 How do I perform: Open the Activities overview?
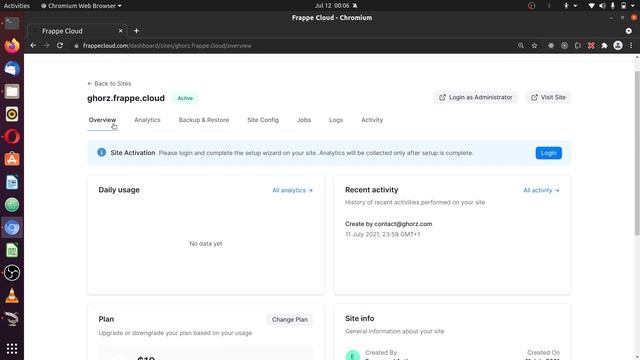(17, 6)
